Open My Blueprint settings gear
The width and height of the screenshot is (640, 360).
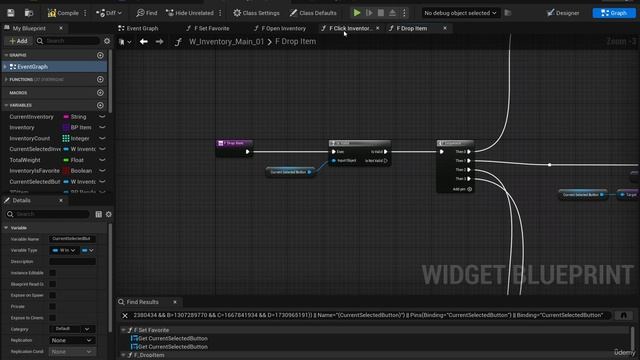[x=107, y=41]
